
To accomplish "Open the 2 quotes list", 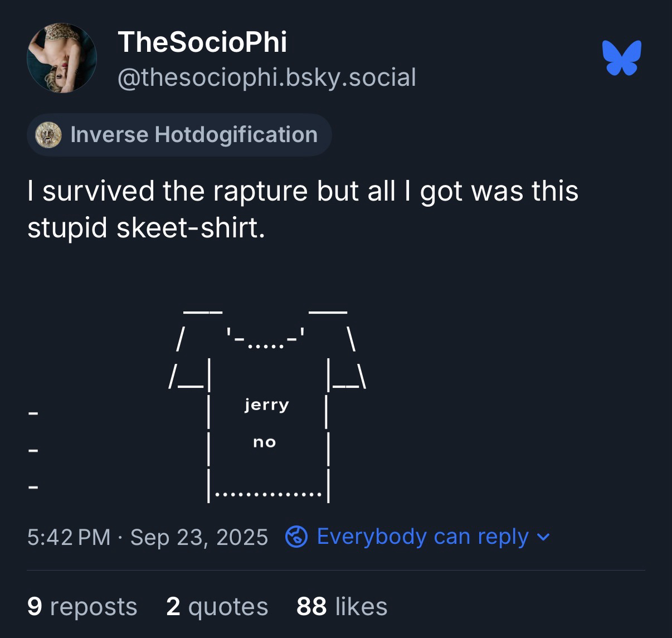I will [x=217, y=606].
